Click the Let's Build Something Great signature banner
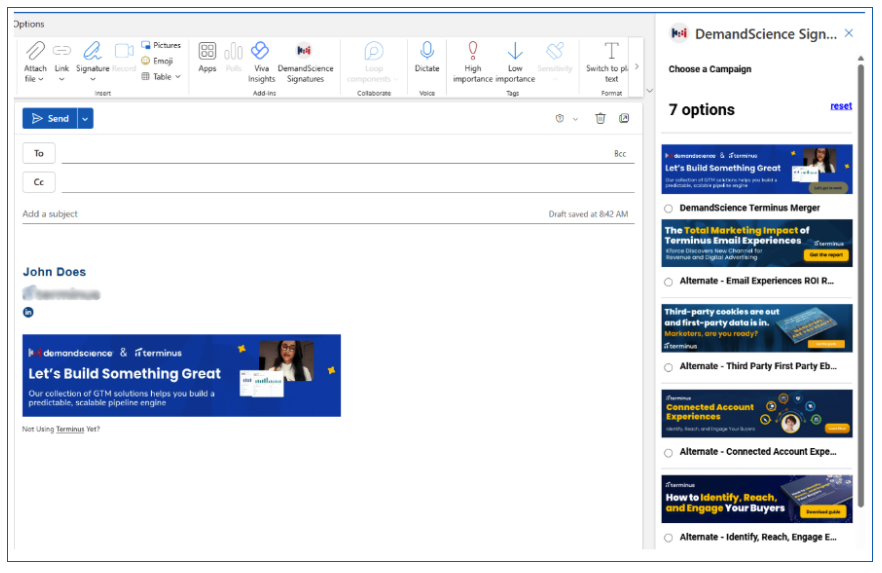This screenshot has height=573, width=882. coord(182,376)
